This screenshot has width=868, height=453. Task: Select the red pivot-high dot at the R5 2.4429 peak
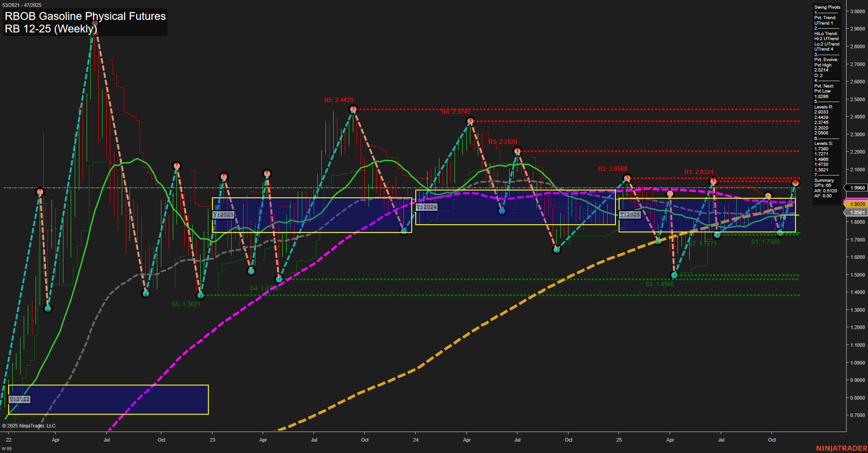coord(353,109)
